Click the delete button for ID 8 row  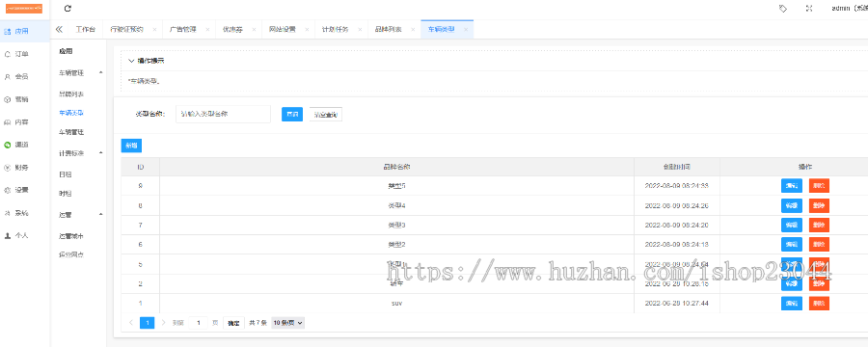pyautogui.click(x=819, y=206)
